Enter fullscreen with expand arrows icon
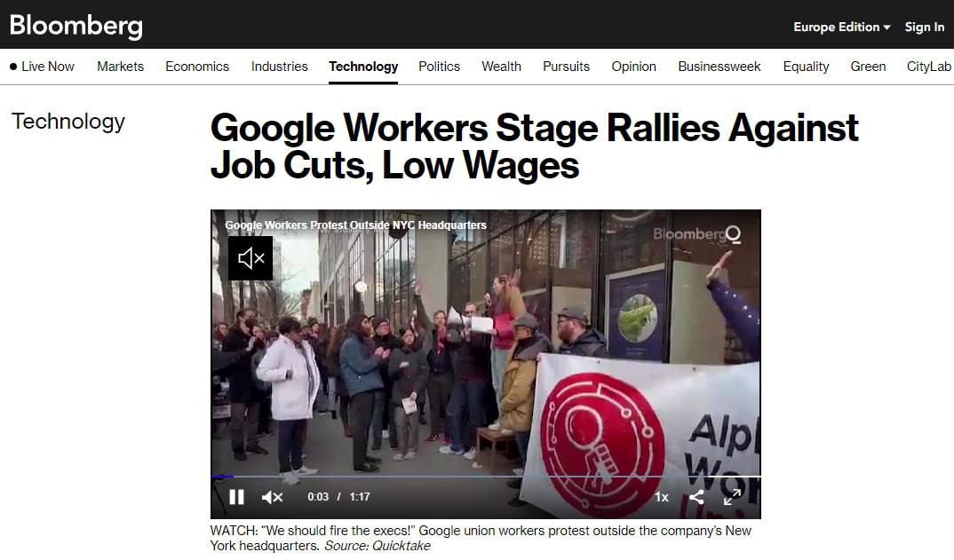 tap(732, 497)
